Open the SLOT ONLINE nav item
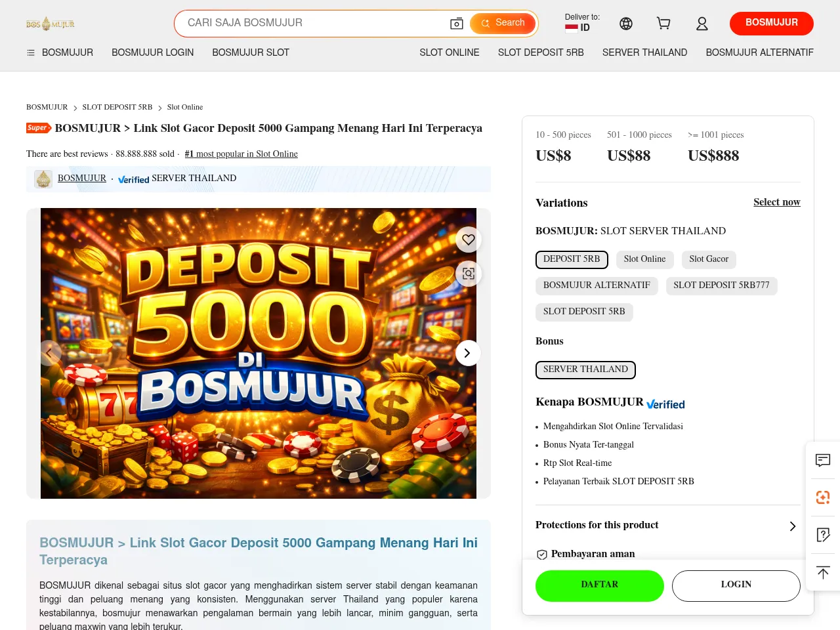840x630 pixels. 450,52
